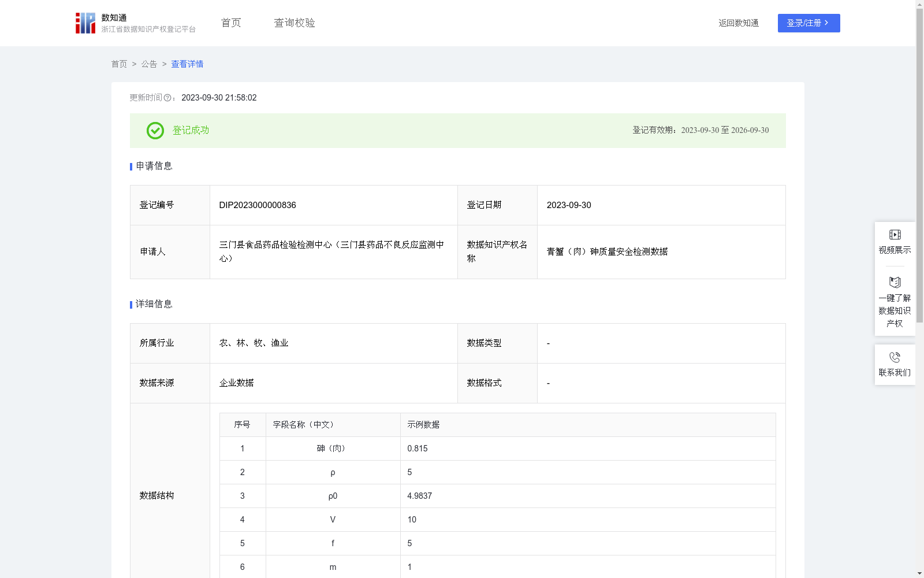Click the green 登记成功 checkmark icon
Screen dimensions: 924x578
[155, 131]
